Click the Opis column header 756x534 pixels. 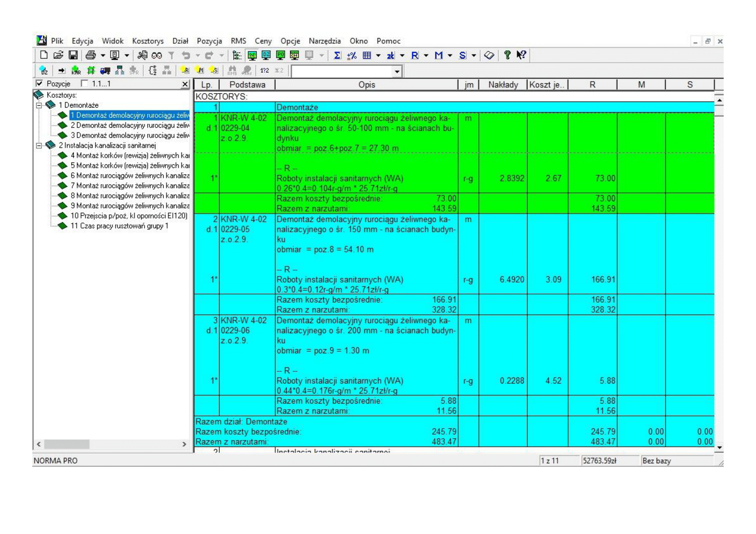(x=367, y=85)
